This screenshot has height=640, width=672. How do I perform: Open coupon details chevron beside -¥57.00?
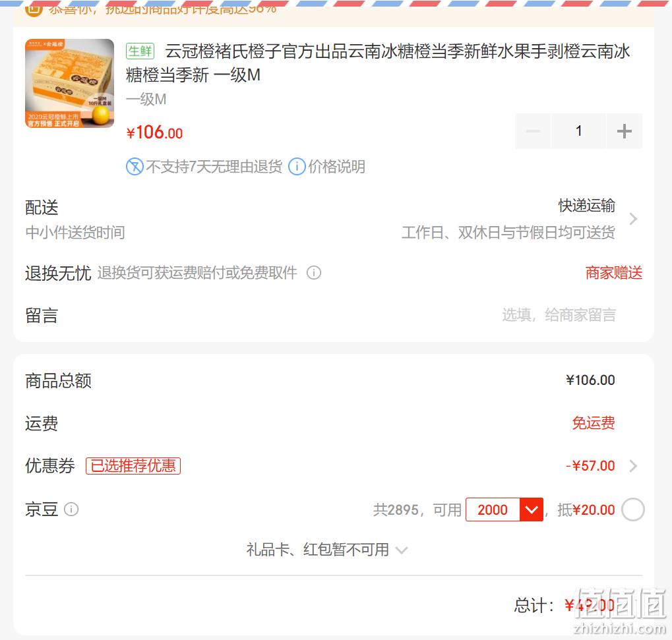click(633, 465)
